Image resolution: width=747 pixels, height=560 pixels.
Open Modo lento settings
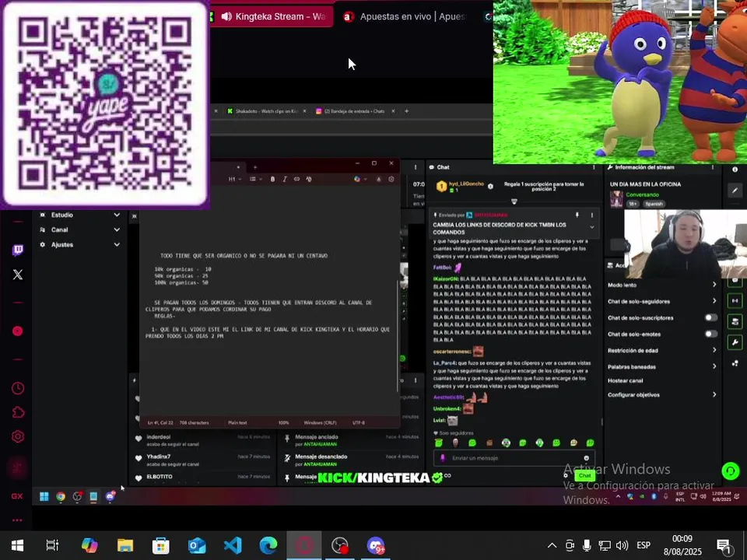tap(662, 285)
